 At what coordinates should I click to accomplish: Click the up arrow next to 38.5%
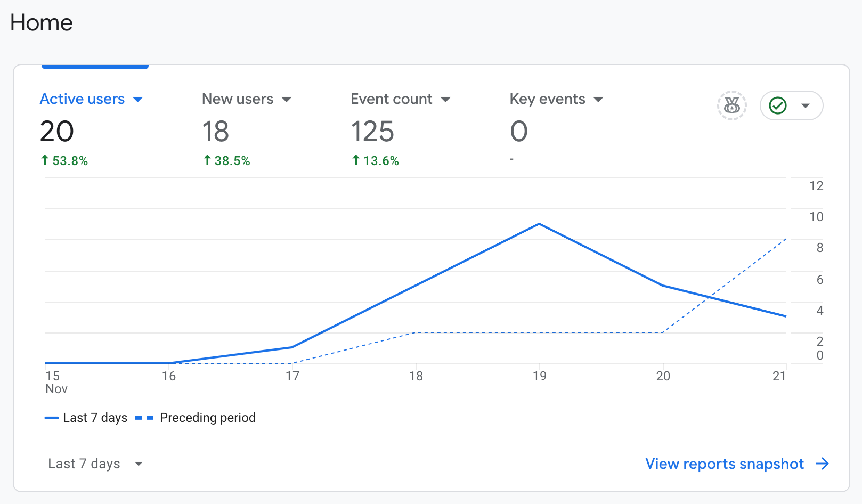pos(207,160)
